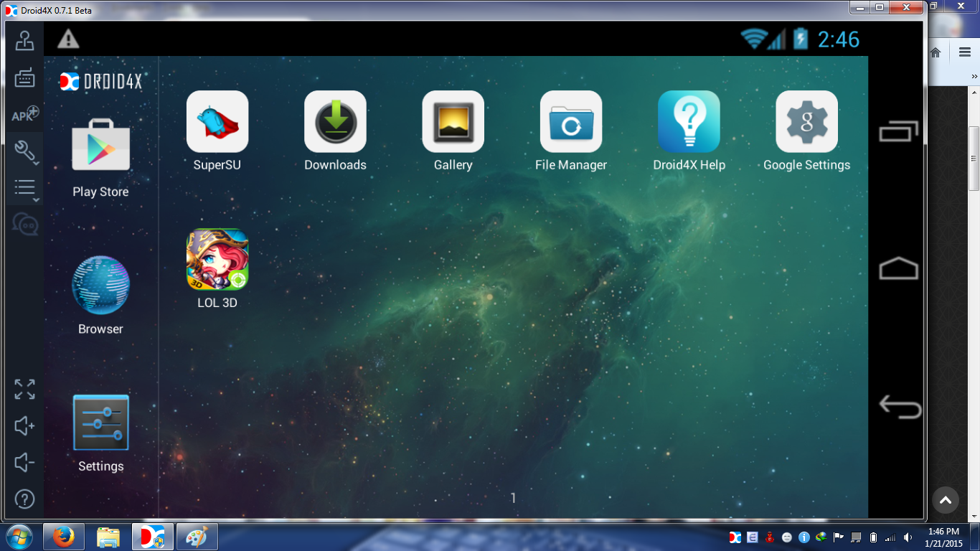Open Firefox from the taskbar

tap(63, 537)
